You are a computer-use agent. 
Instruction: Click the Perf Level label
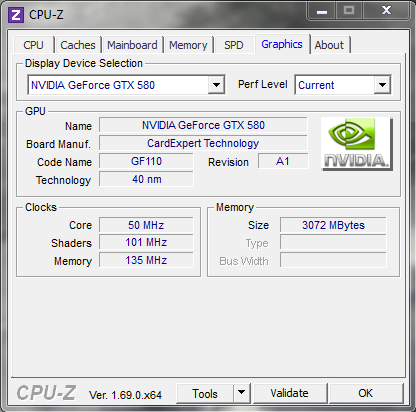tap(263, 84)
